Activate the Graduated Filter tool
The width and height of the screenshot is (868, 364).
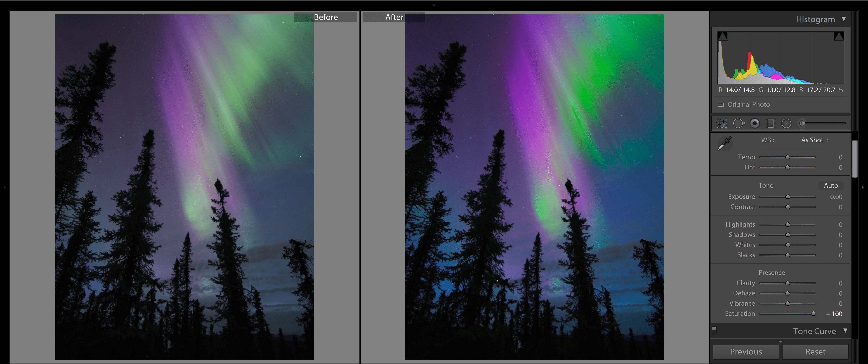click(771, 123)
